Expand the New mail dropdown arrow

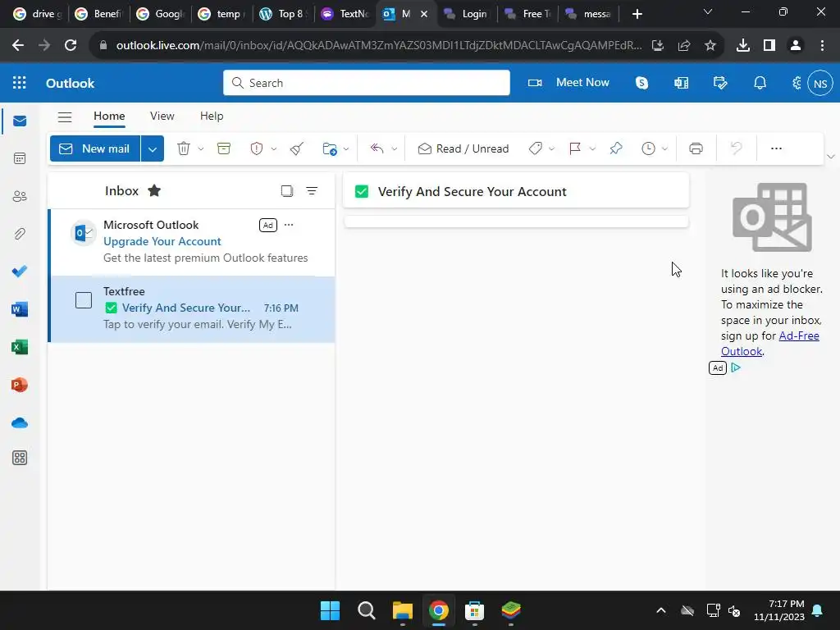(152, 149)
